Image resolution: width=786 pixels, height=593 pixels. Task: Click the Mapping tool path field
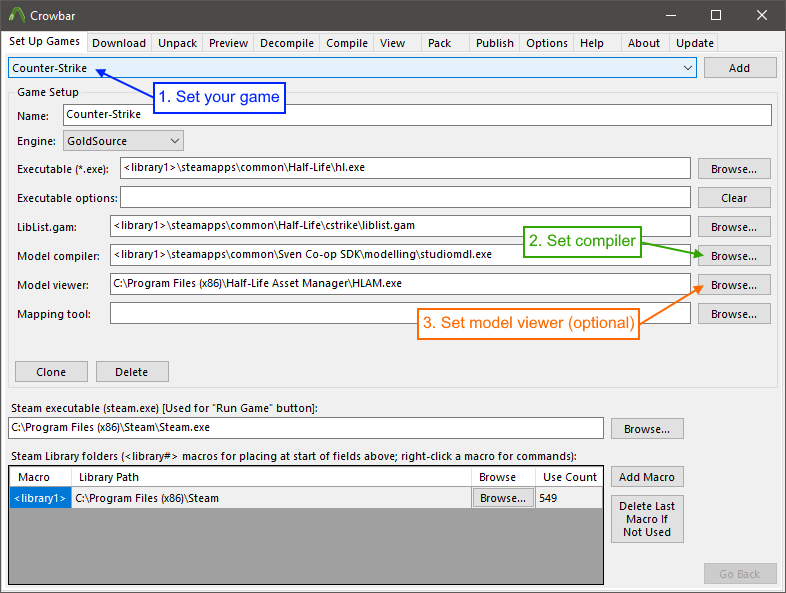coord(400,313)
